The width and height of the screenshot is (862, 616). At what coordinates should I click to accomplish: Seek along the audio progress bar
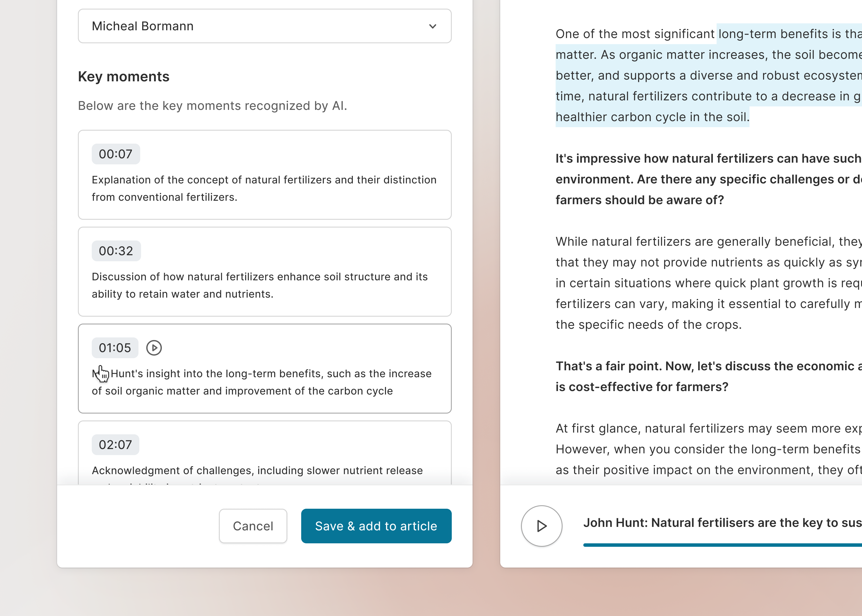pyautogui.click(x=721, y=545)
